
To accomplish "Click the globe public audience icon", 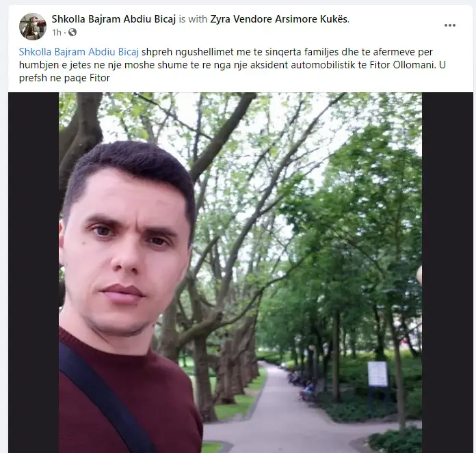I will [x=72, y=32].
